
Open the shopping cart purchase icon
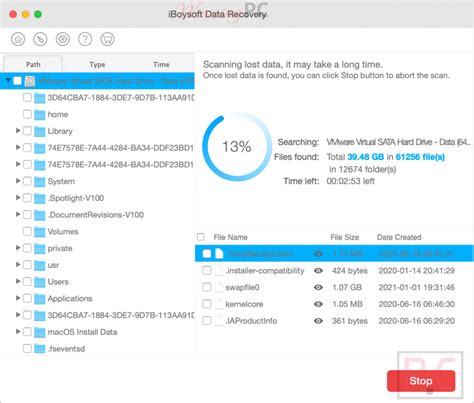pyautogui.click(x=107, y=39)
